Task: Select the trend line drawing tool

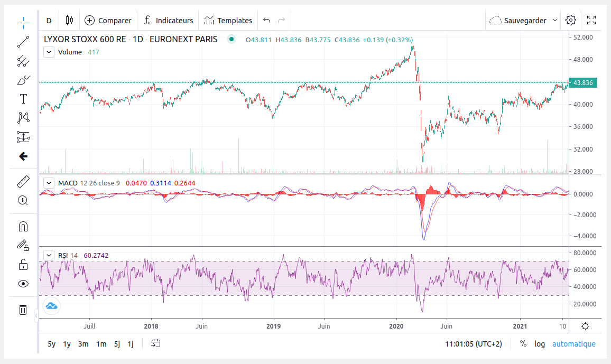Action: pyautogui.click(x=23, y=42)
